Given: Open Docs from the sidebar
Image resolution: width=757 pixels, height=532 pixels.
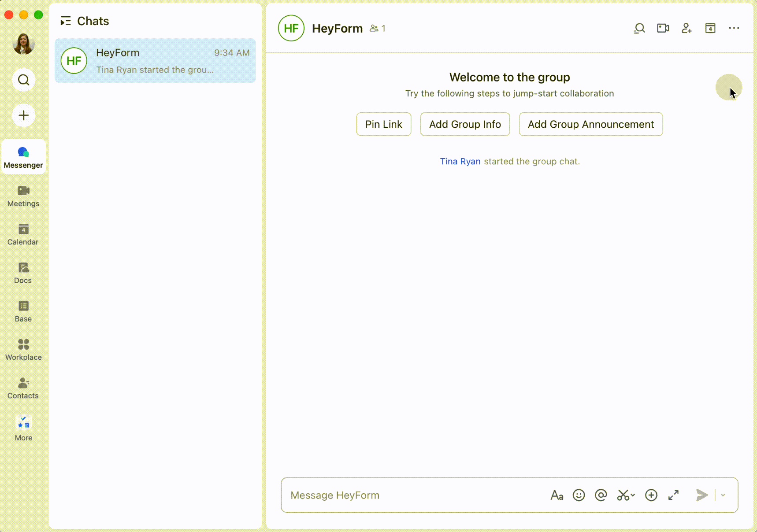Looking at the screenshot, I should pyautogui.click(x=23, y=273).
